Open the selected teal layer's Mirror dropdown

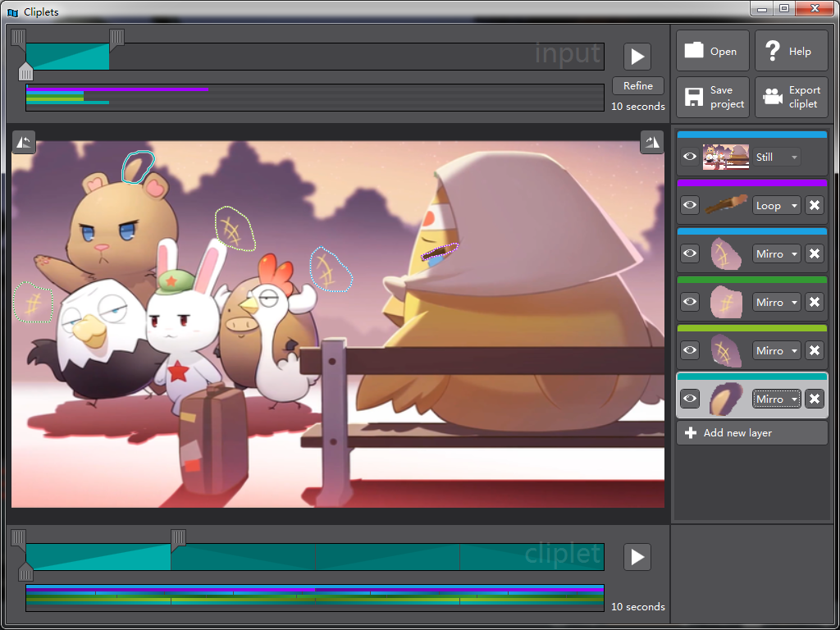click(776, 399)
